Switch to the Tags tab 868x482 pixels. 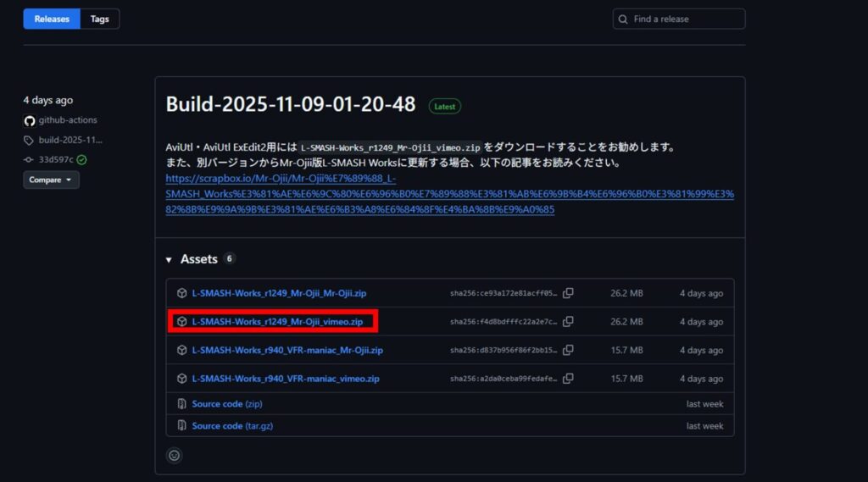coord(100,19)
